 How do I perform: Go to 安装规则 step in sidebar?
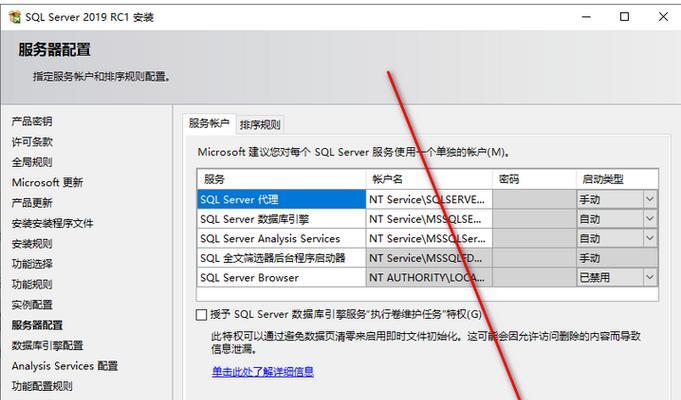pos(32,244)
